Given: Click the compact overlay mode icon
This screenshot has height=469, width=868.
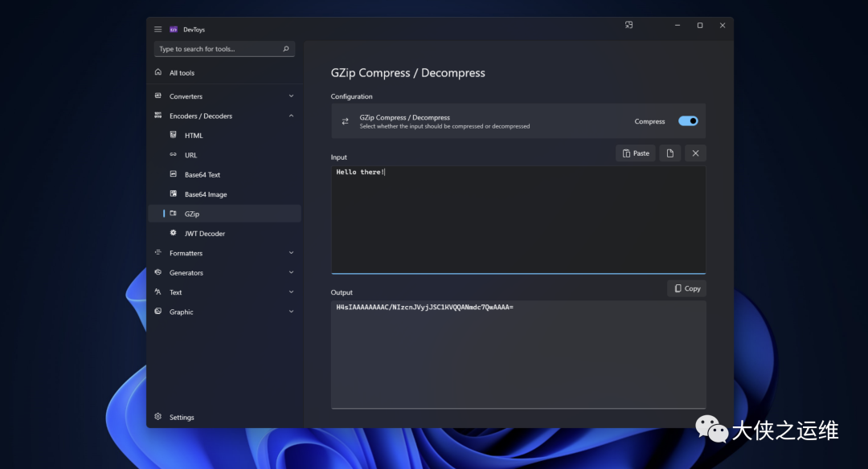Looking at the screenshot, I should coord(628,25).
